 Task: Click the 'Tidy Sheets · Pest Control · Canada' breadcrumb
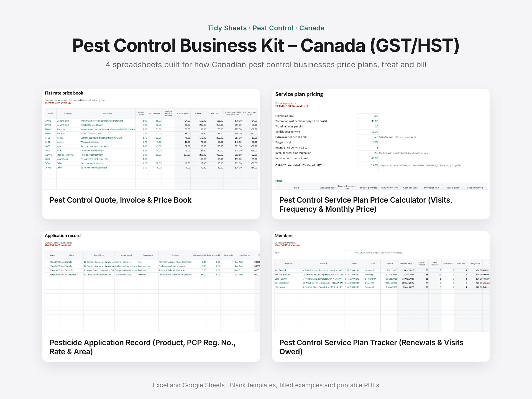(266, 28)
